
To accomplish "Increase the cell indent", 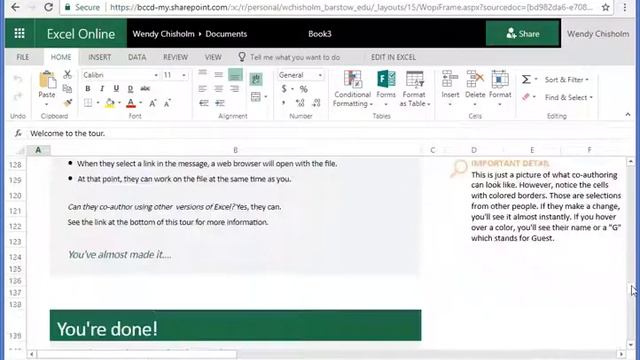I will [220, 103].
